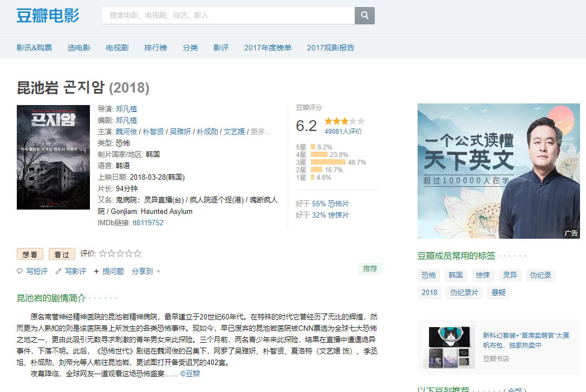Click the 写影评 pencil icon

point(58,271)
